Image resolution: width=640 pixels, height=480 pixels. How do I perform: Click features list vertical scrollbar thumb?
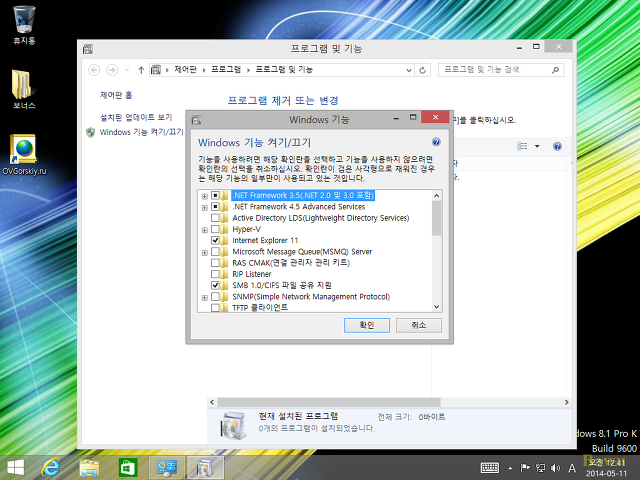click(436, 218)
